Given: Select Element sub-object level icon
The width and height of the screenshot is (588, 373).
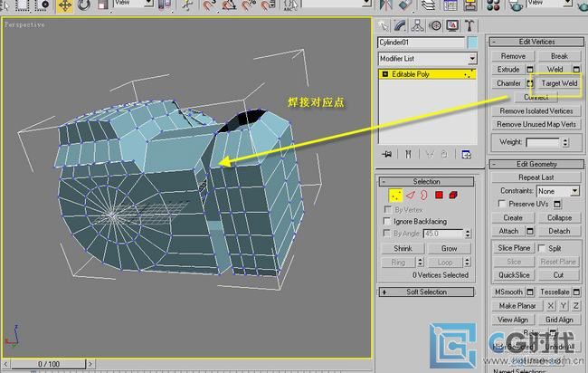Looking at the screenshot, I should 453,196.
